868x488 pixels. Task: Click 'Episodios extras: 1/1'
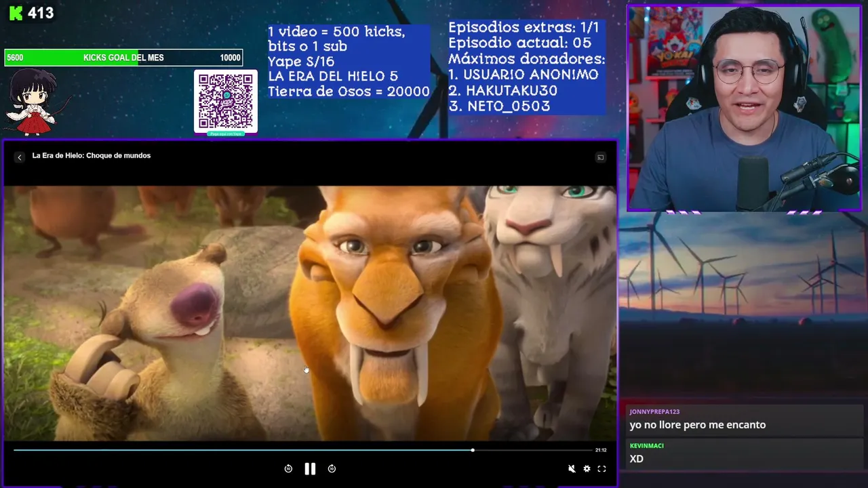pyautogui.click(x=524, y=28)
